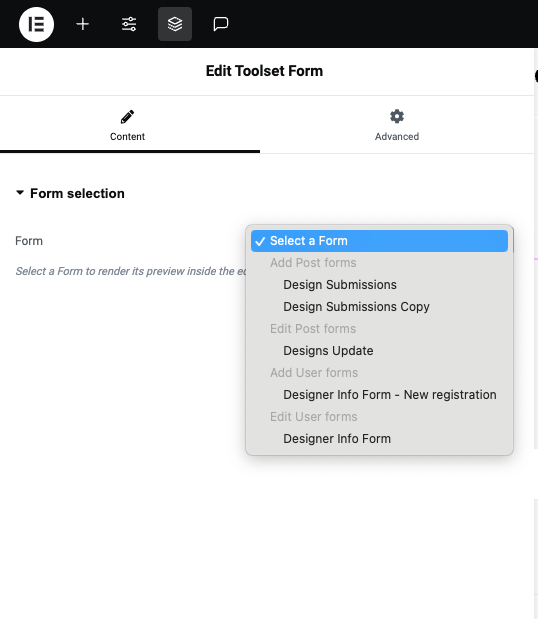
Task: Open the Notes speech bubble icon
Action: (221, 24)
